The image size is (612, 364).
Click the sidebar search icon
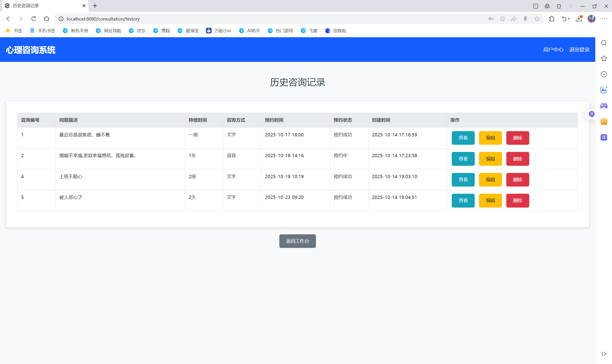(604, 43)
